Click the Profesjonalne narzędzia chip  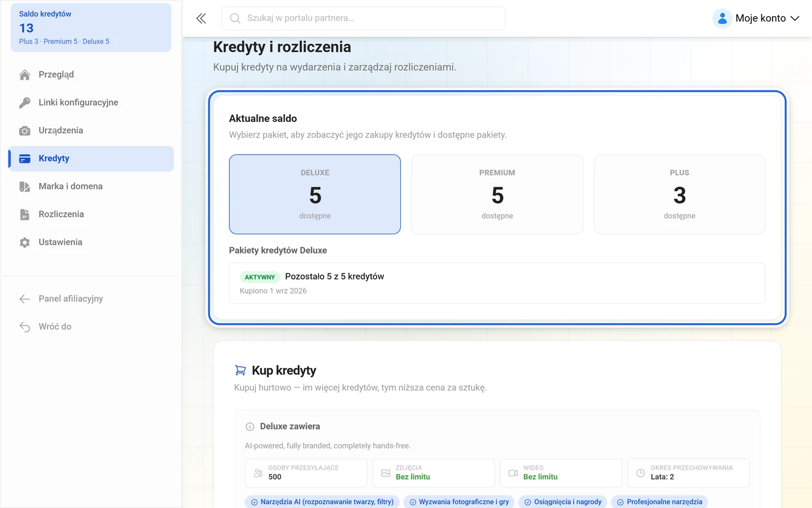[659, 502]
